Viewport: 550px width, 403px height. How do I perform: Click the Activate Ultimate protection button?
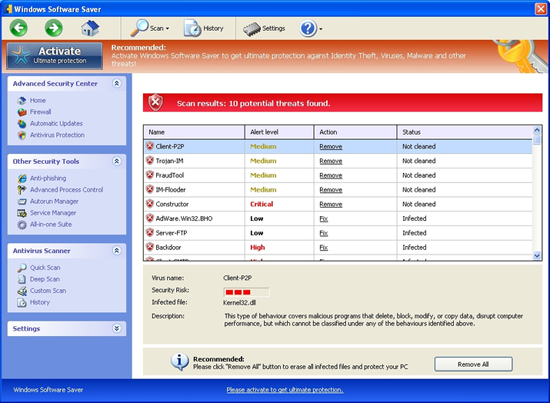tap(54, 56)
